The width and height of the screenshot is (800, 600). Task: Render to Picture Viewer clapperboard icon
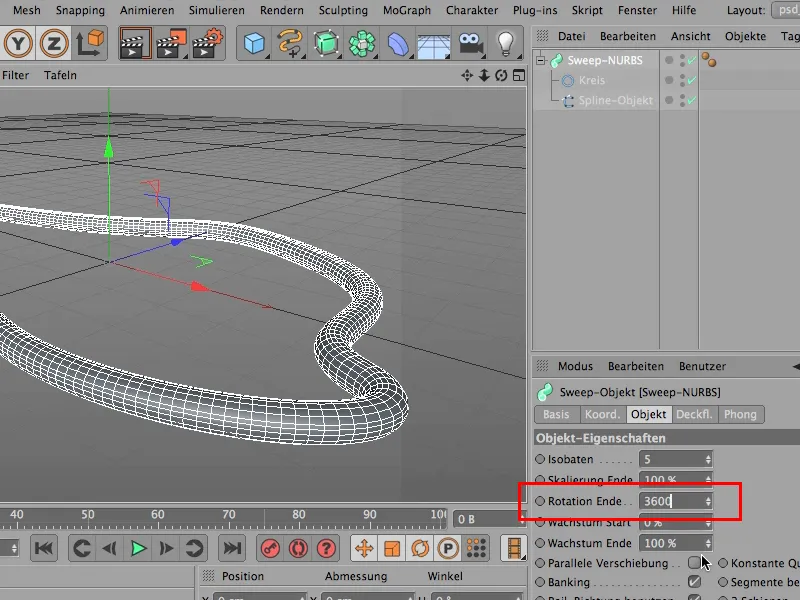pos(171,43)
